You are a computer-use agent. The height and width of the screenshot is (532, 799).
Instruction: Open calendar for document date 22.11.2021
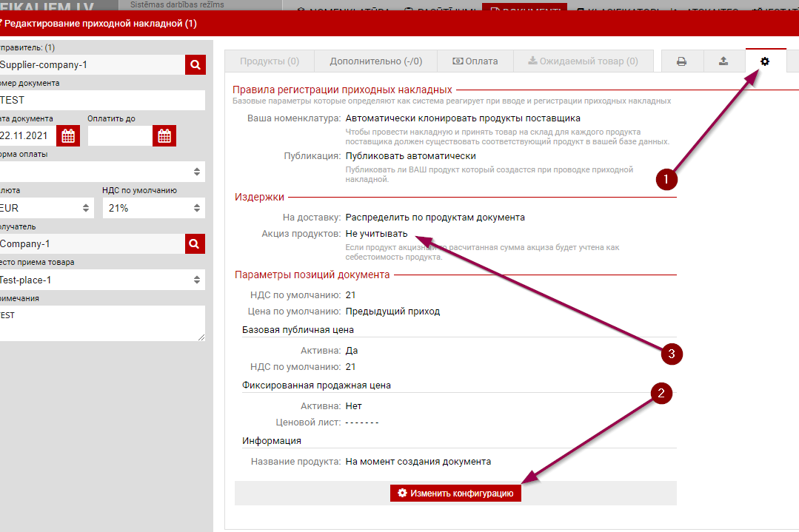pos(68,136)
